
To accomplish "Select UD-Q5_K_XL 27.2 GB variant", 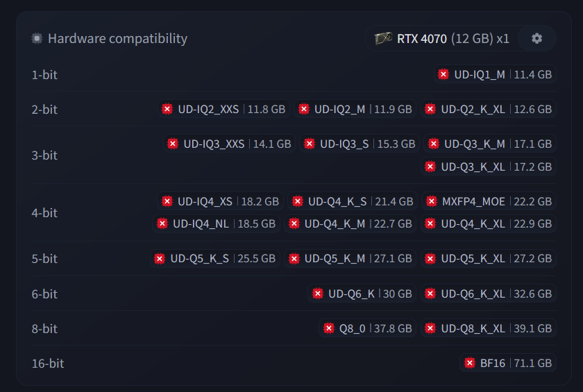I will 489,258.
